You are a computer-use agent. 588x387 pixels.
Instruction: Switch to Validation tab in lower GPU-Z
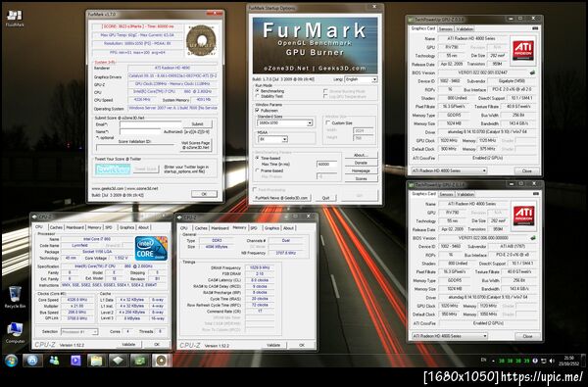click(x=465, y=194)
